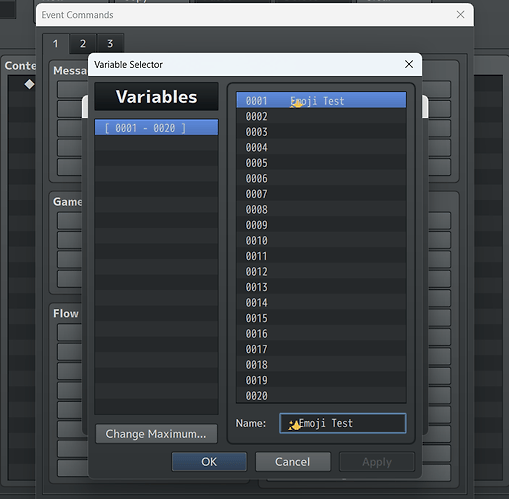This screenshot has width=509, height=499.
Task: Select variable row 0009
Action: pos(321,224)
